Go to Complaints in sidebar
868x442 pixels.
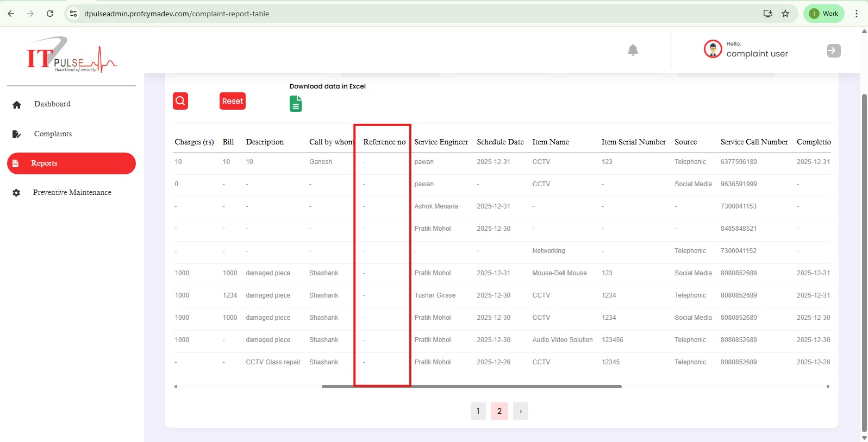(53, 134)
